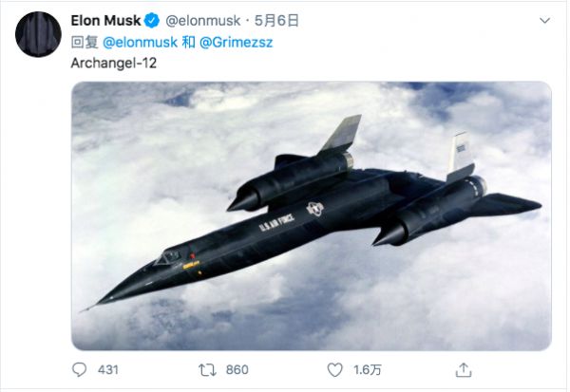
Task: Open the share upload icon
Action: tap(464, 368)
